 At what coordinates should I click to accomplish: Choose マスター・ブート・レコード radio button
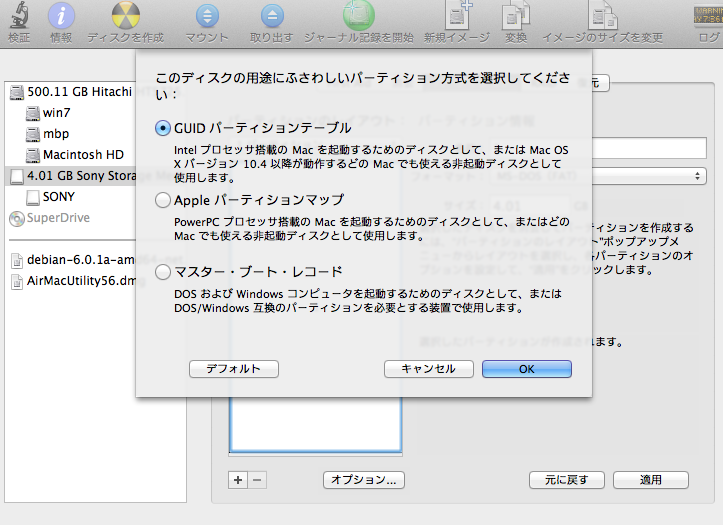[x=163, y=272]
